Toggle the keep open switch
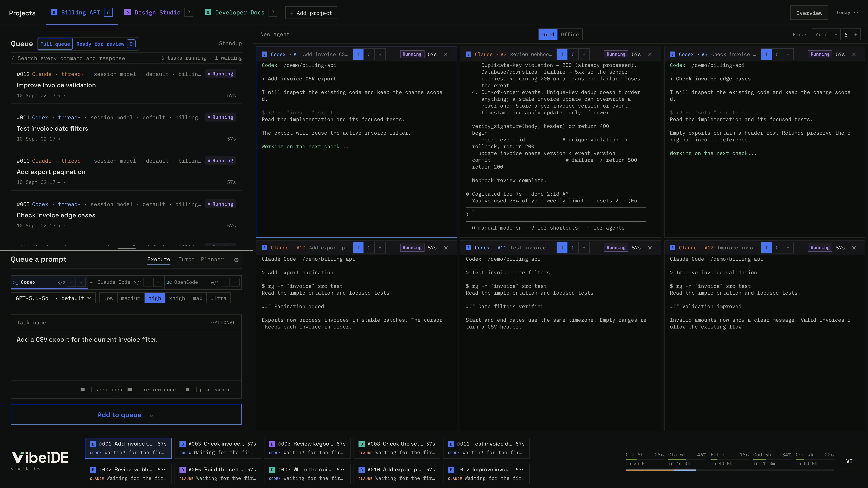This screenshot has height=488, width=868. pyautogui.click(x=86, y=389)
